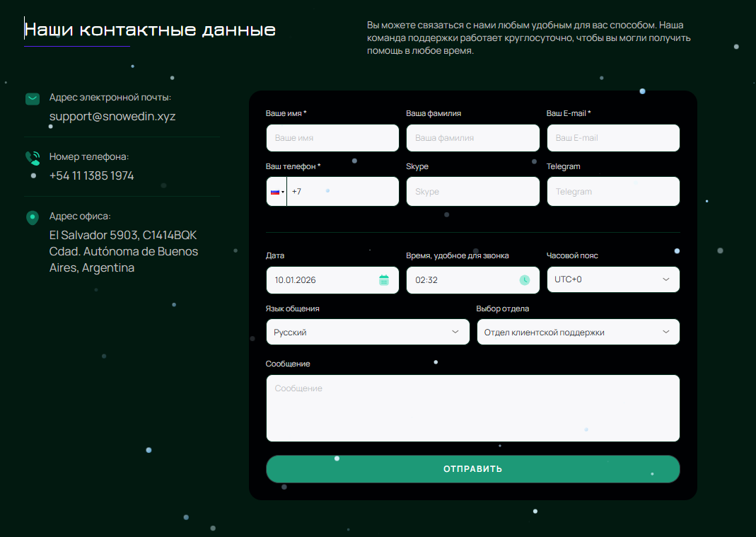Open the clock time picker icon

(525, 280)
